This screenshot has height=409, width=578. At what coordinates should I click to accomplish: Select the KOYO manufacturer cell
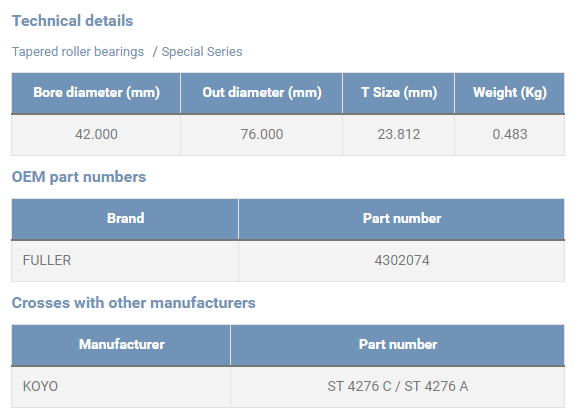pos(121,387)
